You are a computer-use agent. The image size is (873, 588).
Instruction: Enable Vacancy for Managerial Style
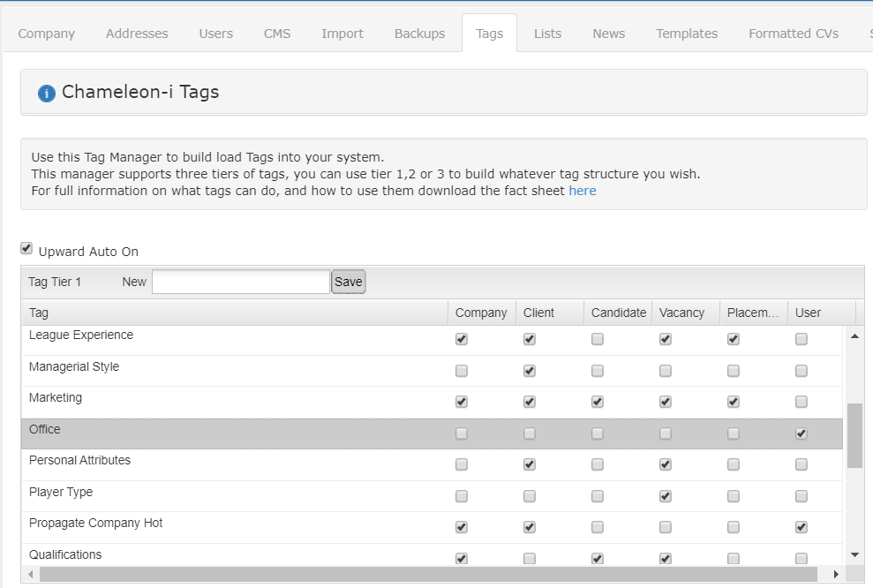(666, 371)
